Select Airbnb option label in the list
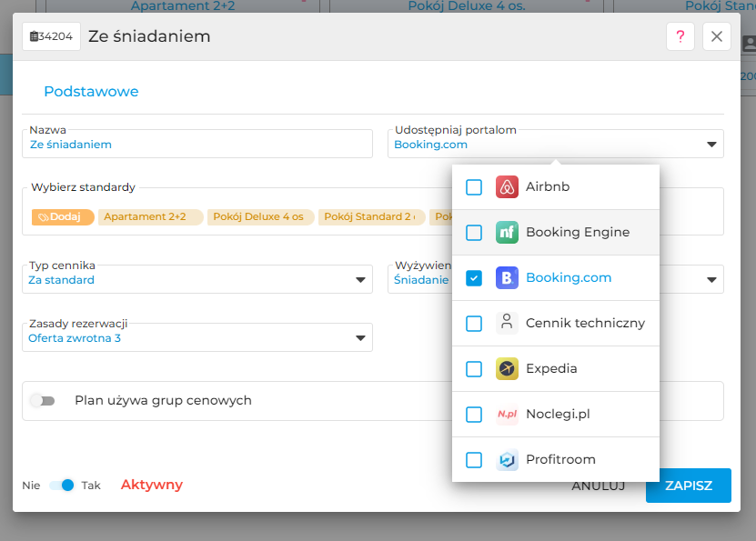This screenshot has width=756, height=541. 548,187
